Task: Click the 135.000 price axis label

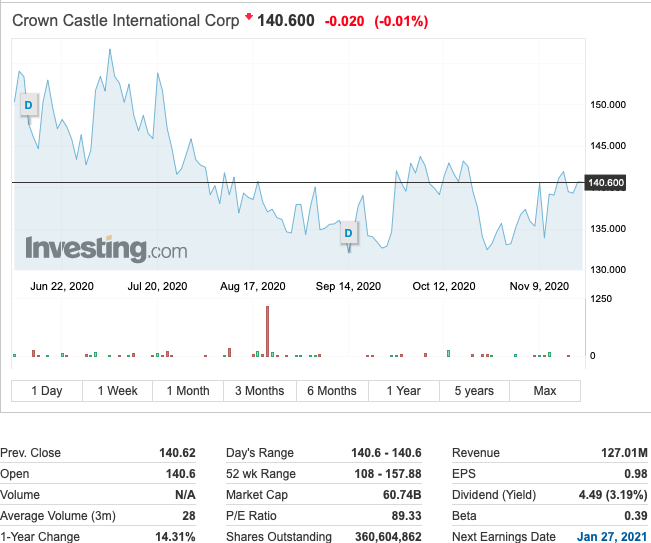Action: [x=608, y=229]
